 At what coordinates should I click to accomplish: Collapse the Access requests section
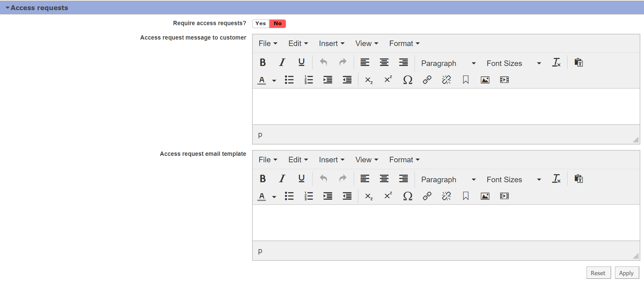tap(8, 8)
